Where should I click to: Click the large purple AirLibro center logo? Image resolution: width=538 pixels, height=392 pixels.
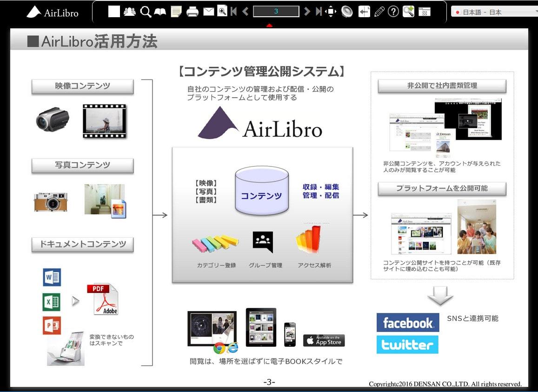(x=260, y=123)
